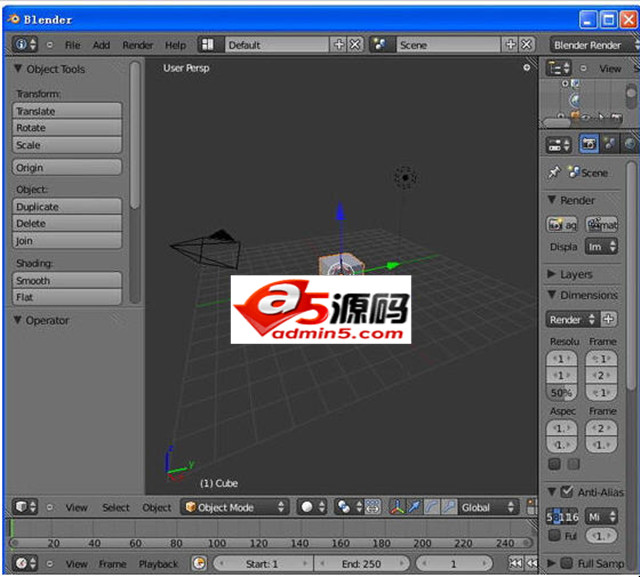Collapse the Object Tools panel
This screenshot has height=577, width=640.
18,69
